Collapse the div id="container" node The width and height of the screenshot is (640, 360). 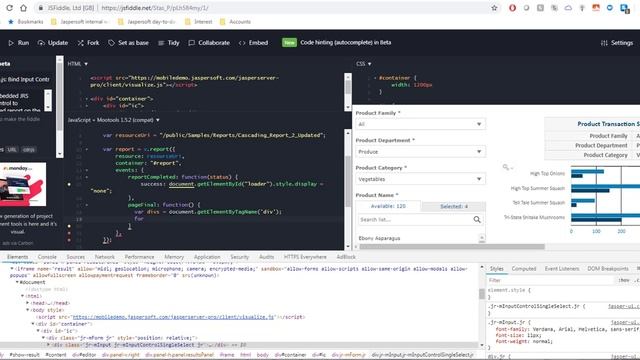(x=33, y=324)
